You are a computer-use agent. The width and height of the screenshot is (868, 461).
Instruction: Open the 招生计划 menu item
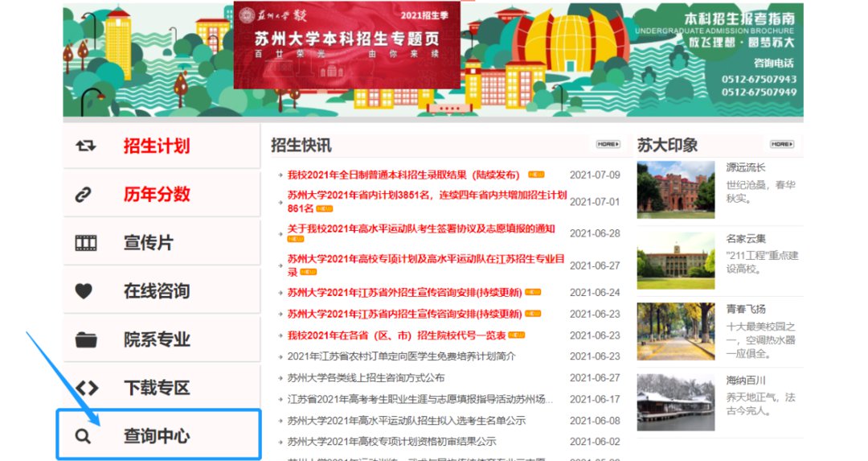point(157,146)
